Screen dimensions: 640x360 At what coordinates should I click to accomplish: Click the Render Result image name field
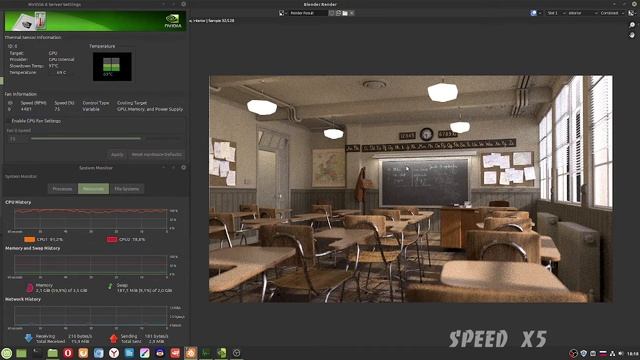click(x=308, y=13)
